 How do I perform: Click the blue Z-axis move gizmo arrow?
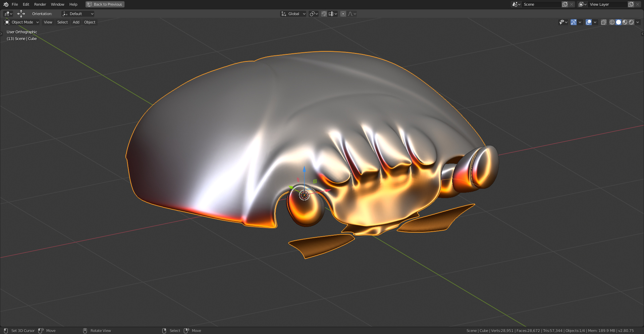click(x=304, y=169)
